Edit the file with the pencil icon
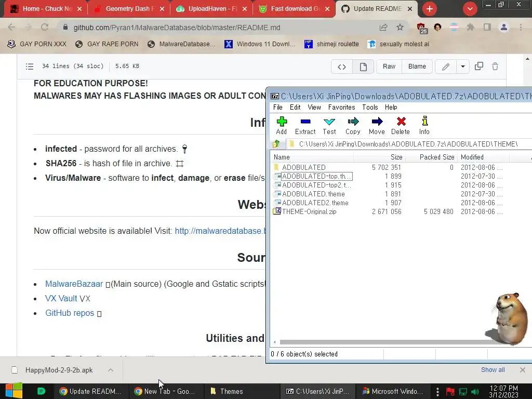The height and width of the screenshot is (399, 532). [445, 66]
